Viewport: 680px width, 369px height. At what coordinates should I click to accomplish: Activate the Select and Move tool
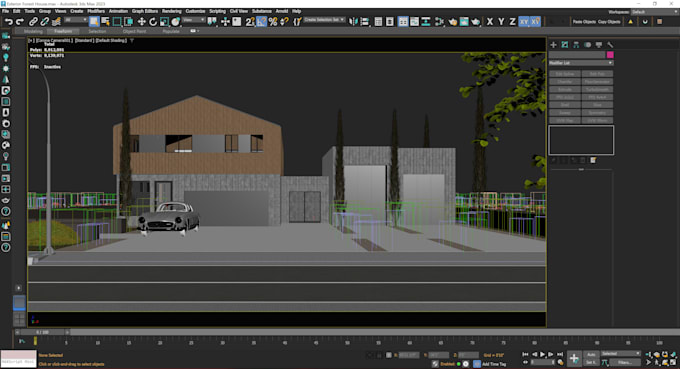(x=141, y=22)
